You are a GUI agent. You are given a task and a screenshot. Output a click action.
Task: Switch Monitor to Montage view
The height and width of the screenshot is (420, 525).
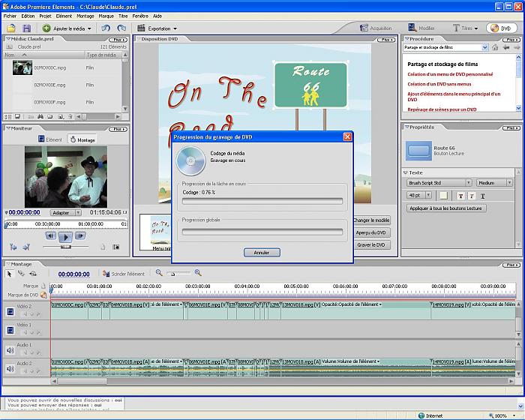pyautogui.click(x=82, y=139)
